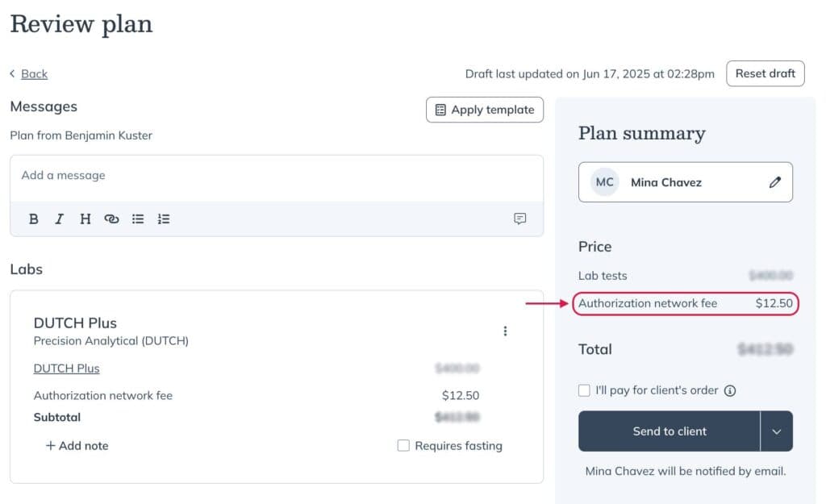Enable the Requires fasting checkbox

click(x=403, y=446)
